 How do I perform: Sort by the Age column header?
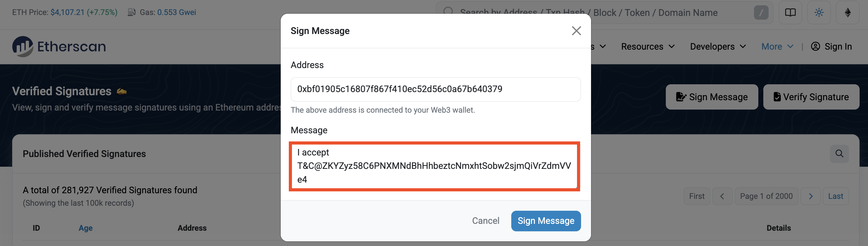(86, 228)
